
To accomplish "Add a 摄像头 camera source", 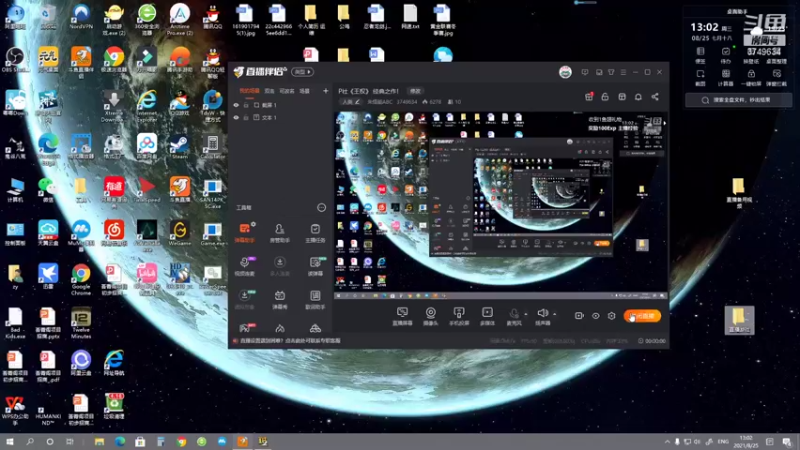I will point(431,316).
